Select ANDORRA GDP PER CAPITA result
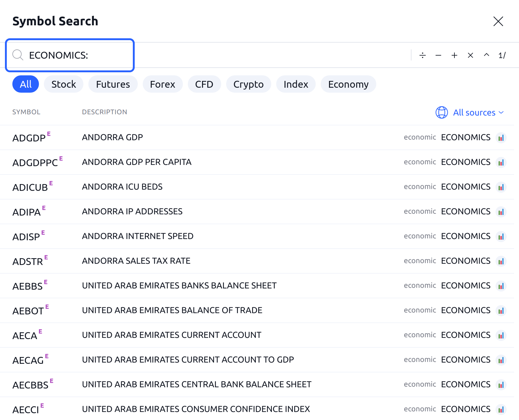 pyautogui.click(x=137, y=162)
